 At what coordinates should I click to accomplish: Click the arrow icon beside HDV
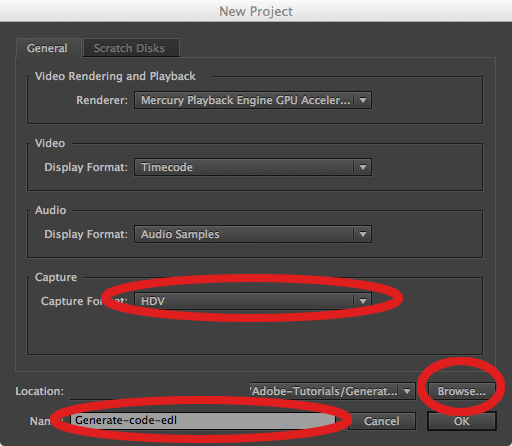click(363, 301)
